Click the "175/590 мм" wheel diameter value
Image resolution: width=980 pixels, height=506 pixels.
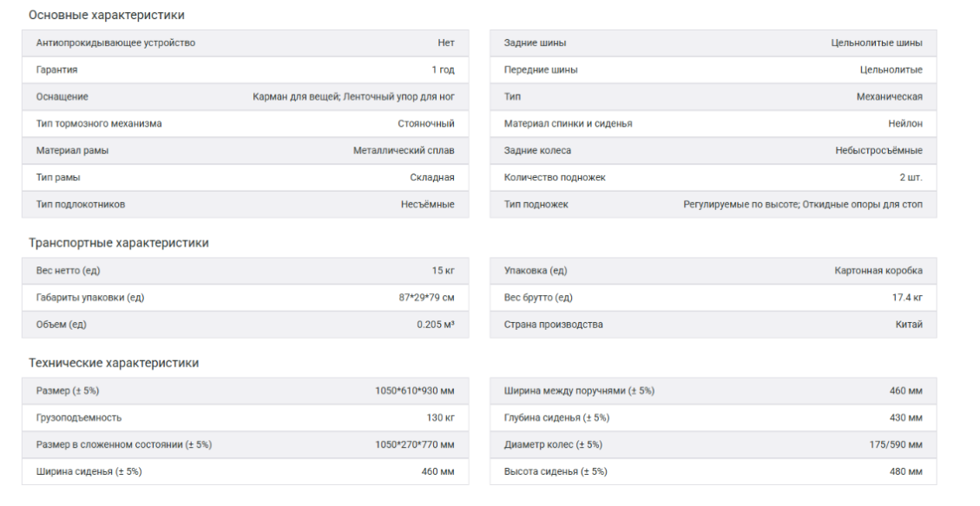tap(895, 444)
